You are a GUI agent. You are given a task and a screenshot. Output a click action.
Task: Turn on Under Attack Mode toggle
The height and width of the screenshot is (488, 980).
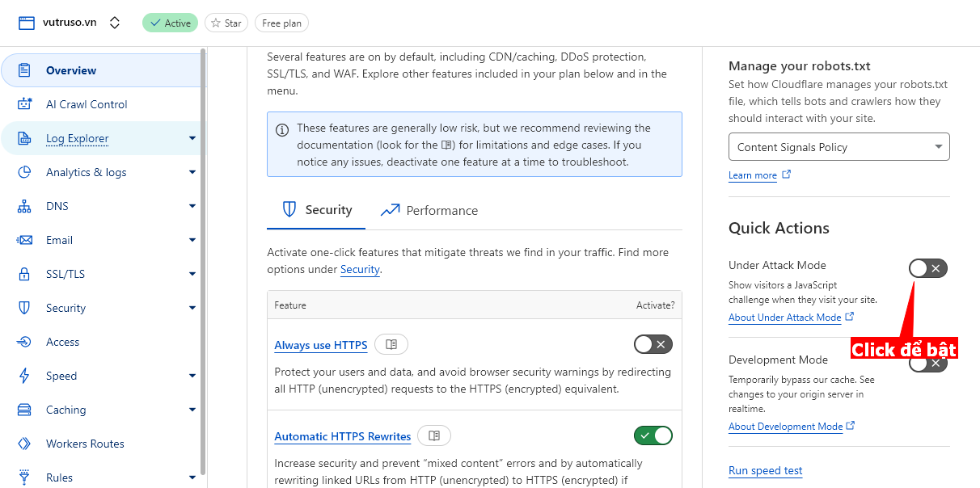927,268
